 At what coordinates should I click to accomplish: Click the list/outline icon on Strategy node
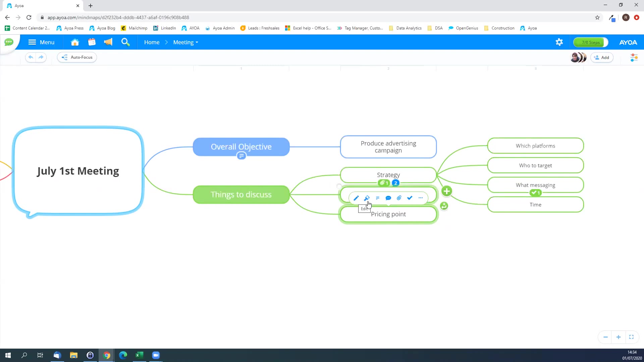[x=377, y=197]
